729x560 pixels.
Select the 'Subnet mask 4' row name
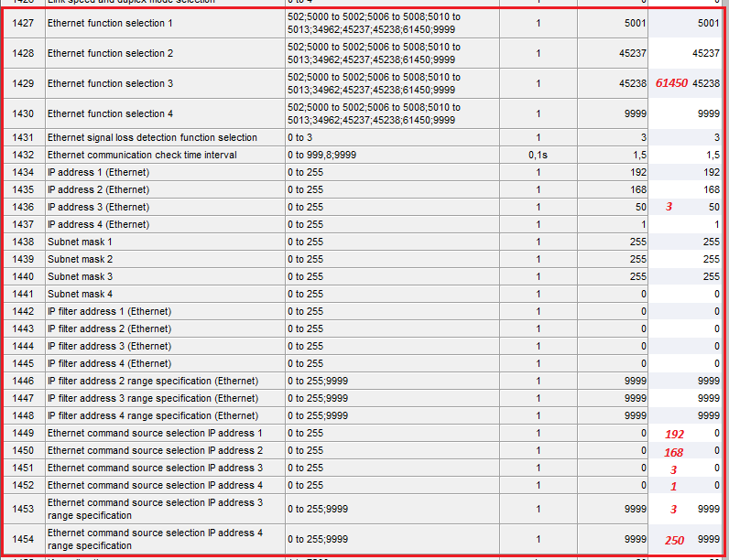click(165, 294)
